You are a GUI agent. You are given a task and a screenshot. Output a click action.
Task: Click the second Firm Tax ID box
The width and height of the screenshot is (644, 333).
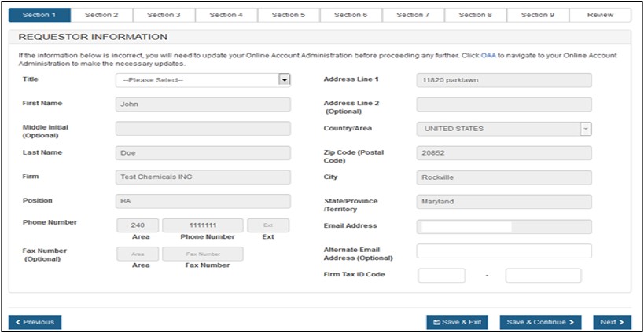click(x=543, y=276)
